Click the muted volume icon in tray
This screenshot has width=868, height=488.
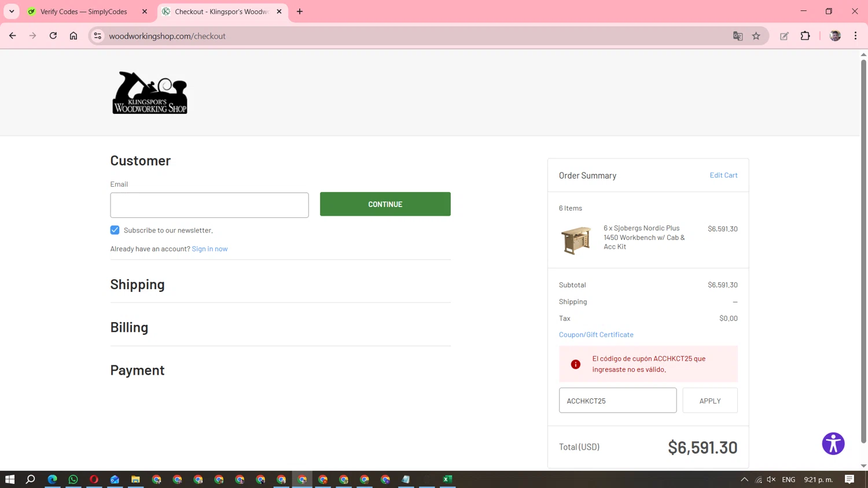click(771, 479)
